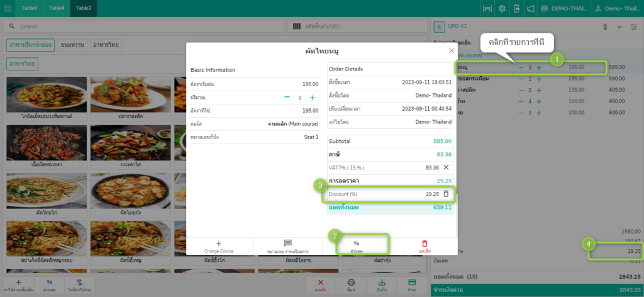Select ต้มยำกุ้ง dish label
Image resolution: width=644 pixels, height=297 pixels.
pos(382,260)
